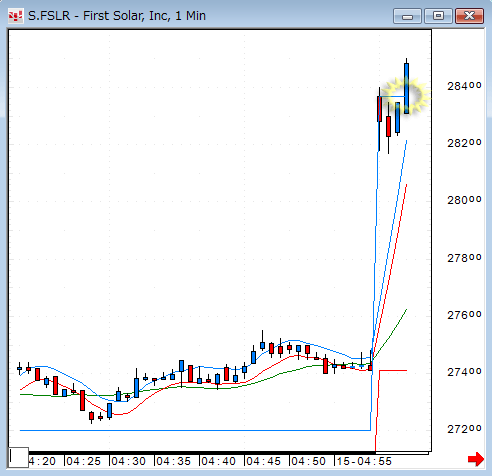The height and width of the screenshot is (476, 492).
Task: Click the chart application icon in title bar
Action: click(15, 16)
